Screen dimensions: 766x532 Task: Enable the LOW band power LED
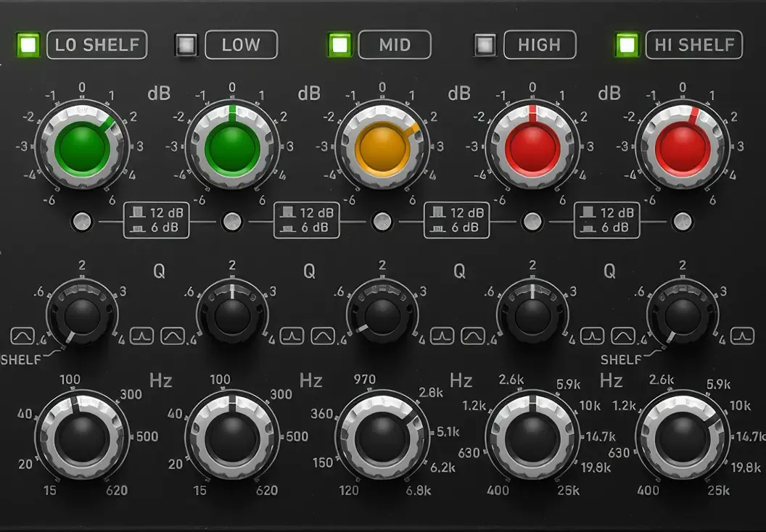187,45
